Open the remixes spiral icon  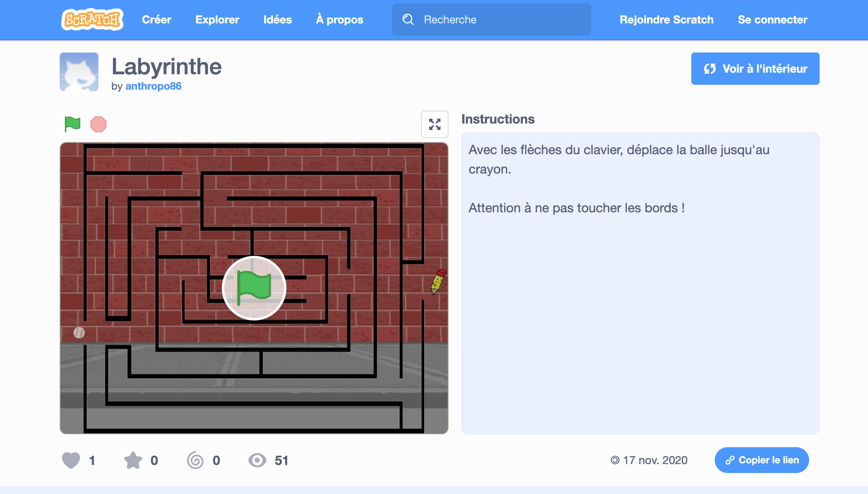[x=195, y=460]
